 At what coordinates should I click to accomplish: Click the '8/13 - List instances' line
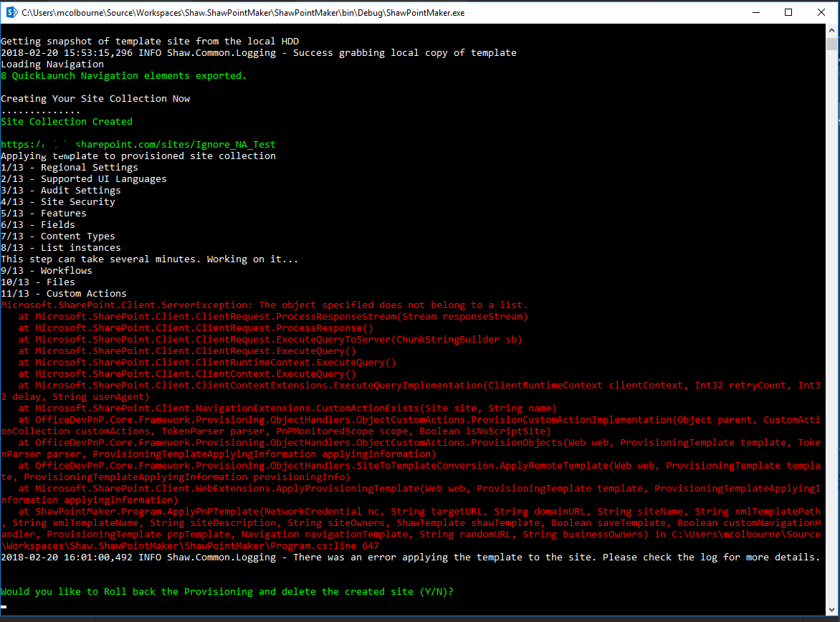pos(61,247)
